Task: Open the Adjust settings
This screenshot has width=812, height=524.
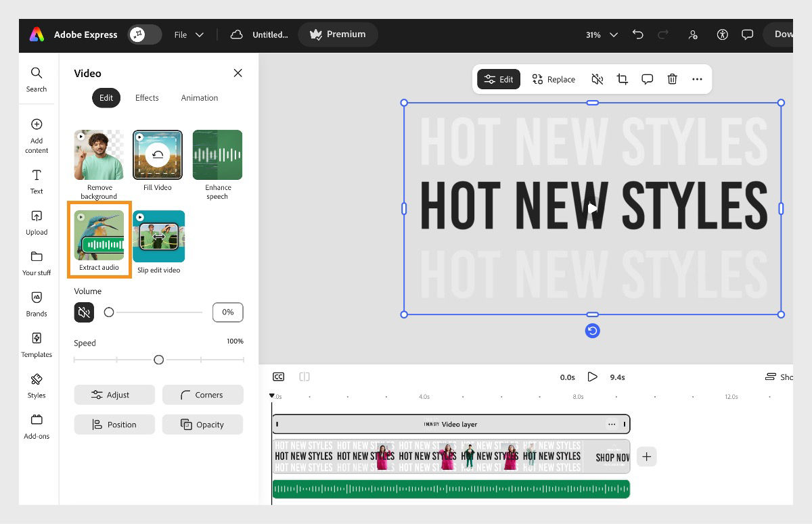Action: (114, 395)
